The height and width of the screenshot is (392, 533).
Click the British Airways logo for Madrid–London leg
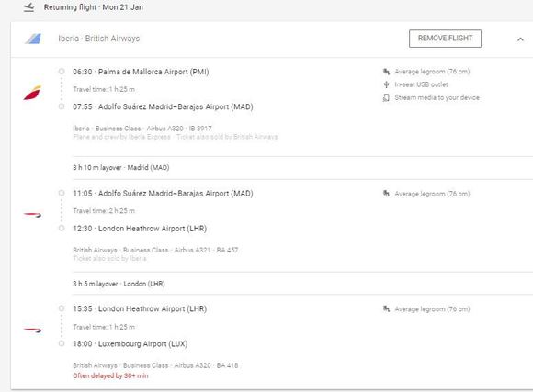click(33, 215)
